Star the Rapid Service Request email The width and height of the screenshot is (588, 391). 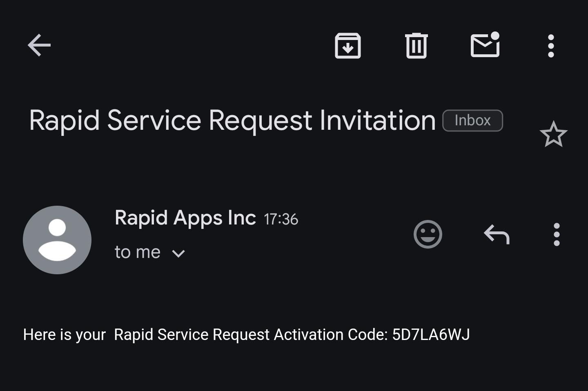tap(553, 134)
